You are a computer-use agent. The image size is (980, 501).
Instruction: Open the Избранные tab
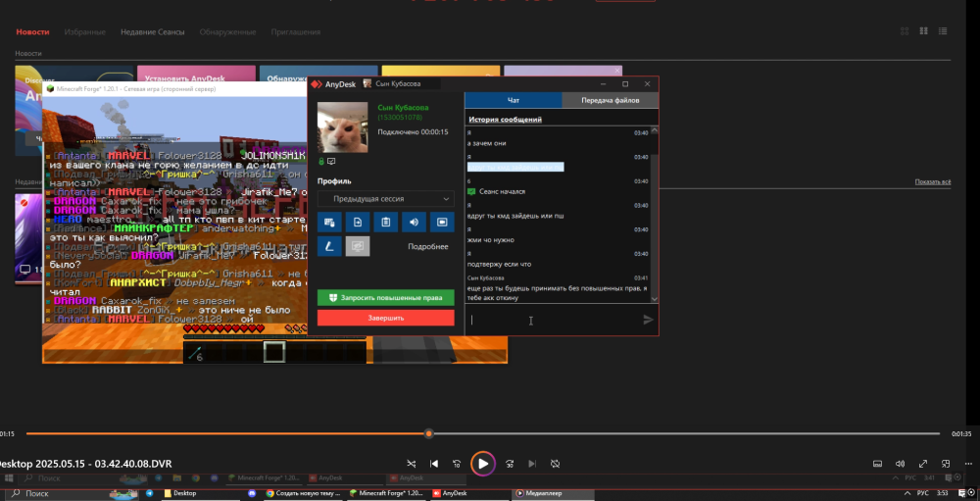84,32
